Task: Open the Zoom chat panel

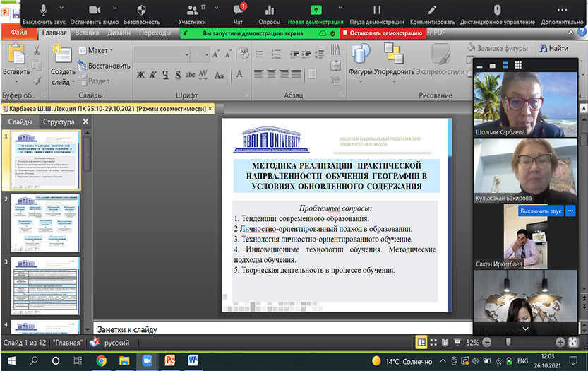Action: pos(239,10)
